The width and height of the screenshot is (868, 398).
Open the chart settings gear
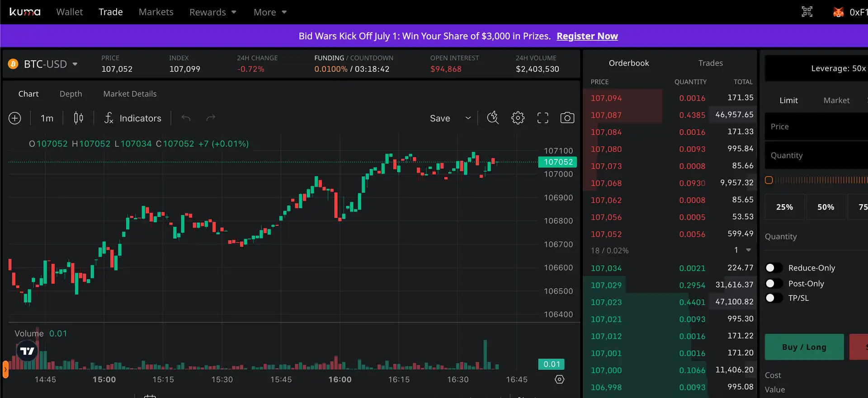[518, 118]
